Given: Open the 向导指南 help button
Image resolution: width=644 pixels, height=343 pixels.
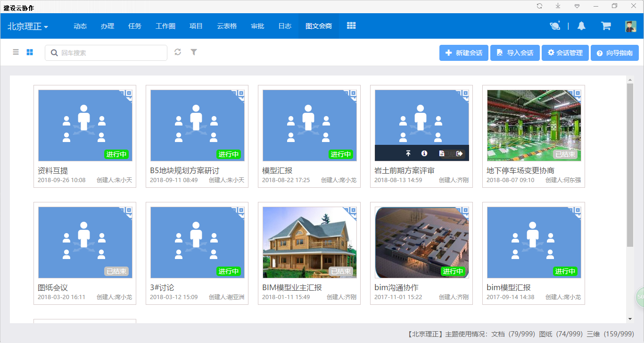Looking at the screenshot, I should point(615,53).
